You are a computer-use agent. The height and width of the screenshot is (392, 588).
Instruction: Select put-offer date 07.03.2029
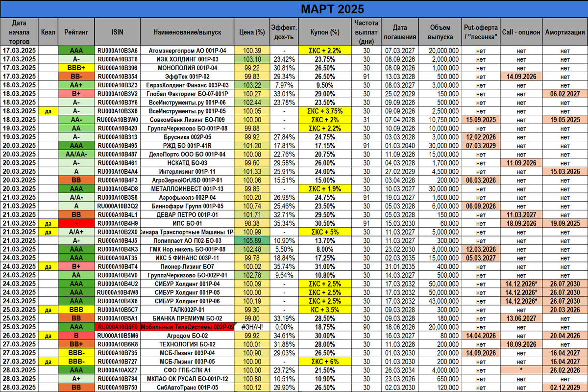pos(481,145)
